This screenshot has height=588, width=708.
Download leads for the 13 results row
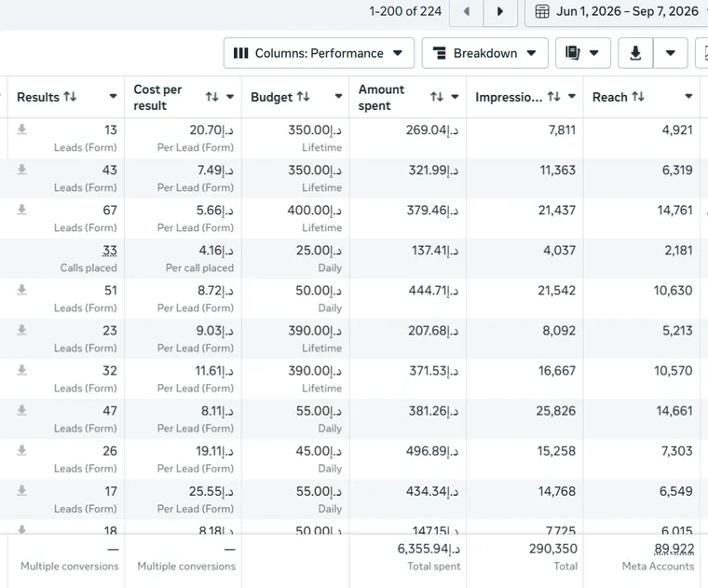pyautogui.click(x=21, y=130)
